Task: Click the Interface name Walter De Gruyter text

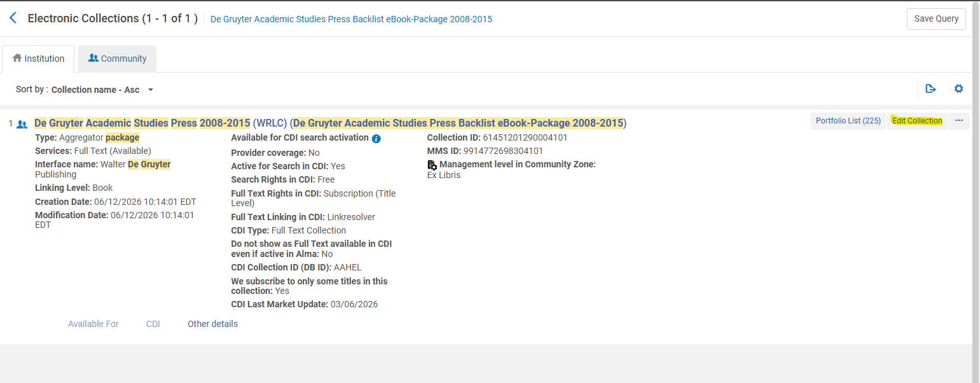Action: click(102, 169)
